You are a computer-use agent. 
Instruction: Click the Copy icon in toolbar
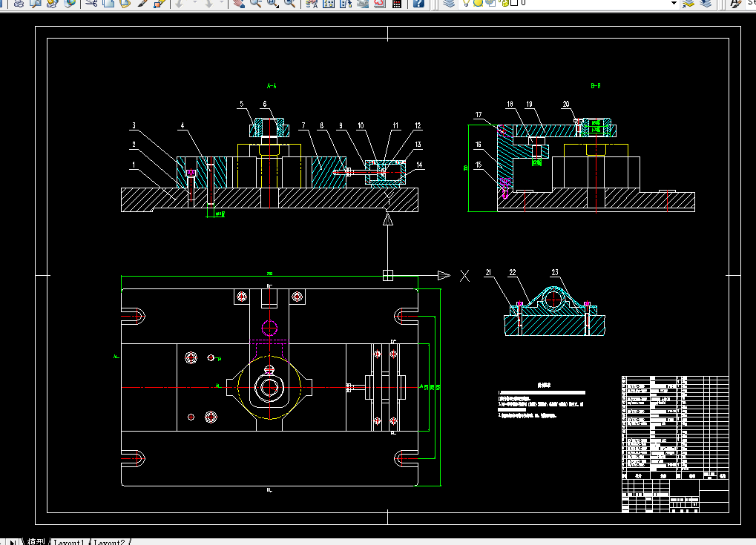pos(108,3)
